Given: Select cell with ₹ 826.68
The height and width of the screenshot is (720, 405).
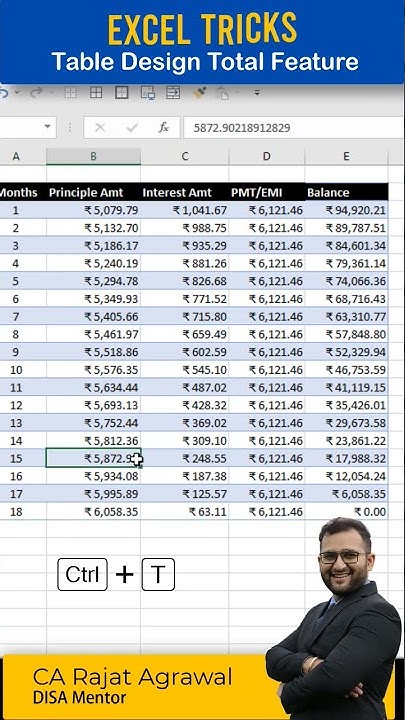Looking at the screenshot, I should coord(185,281).
